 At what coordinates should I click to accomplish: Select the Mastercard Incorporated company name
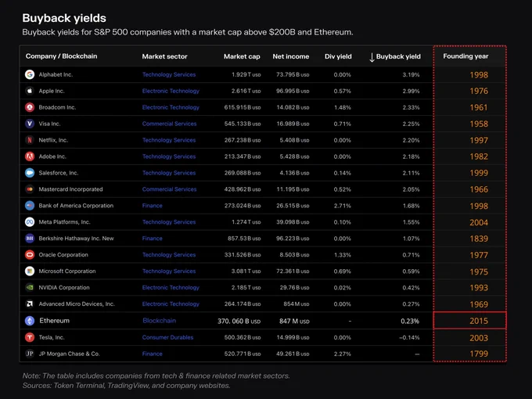coord(70,189)
